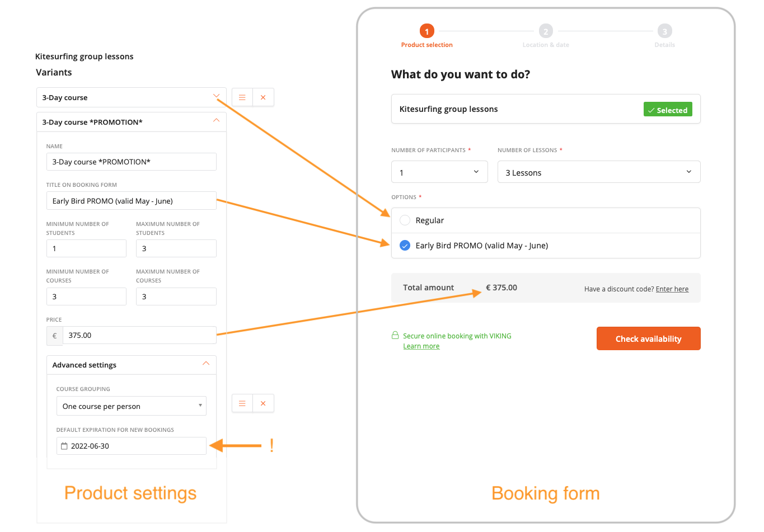Open the Number of Lessons dropdown
This screenshot has width=764, height=532.
(598, 172)
